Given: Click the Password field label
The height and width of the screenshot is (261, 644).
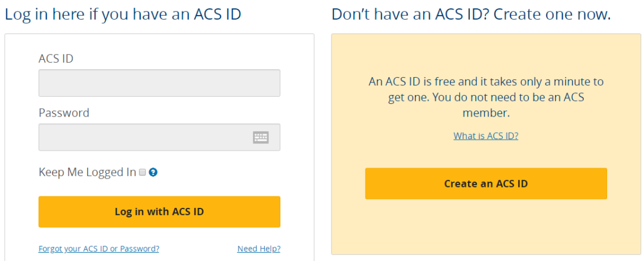Looking at the screenshot, I should [64, 113].
